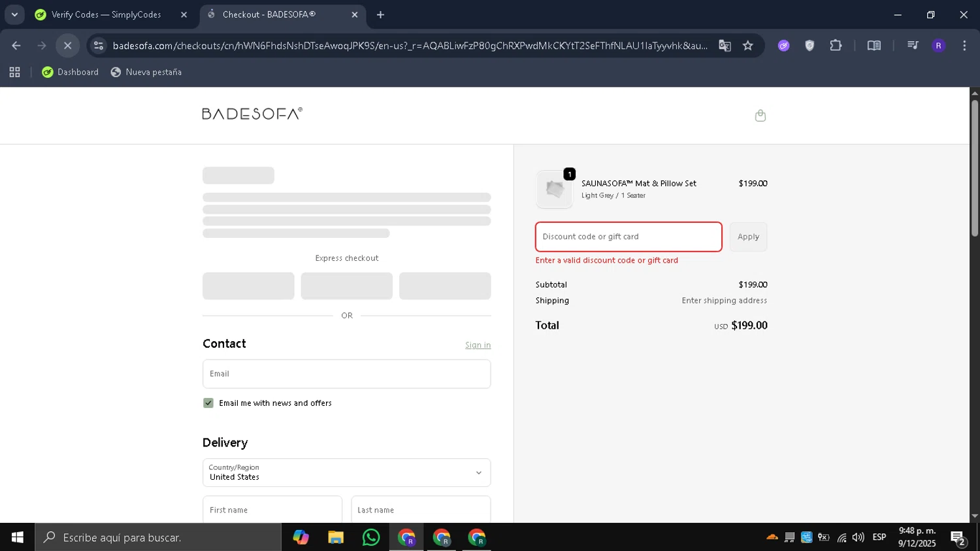Open WhatsApp from the taskbar
The height and width of the screenshot is (551, 980).
tap(371, 537)
